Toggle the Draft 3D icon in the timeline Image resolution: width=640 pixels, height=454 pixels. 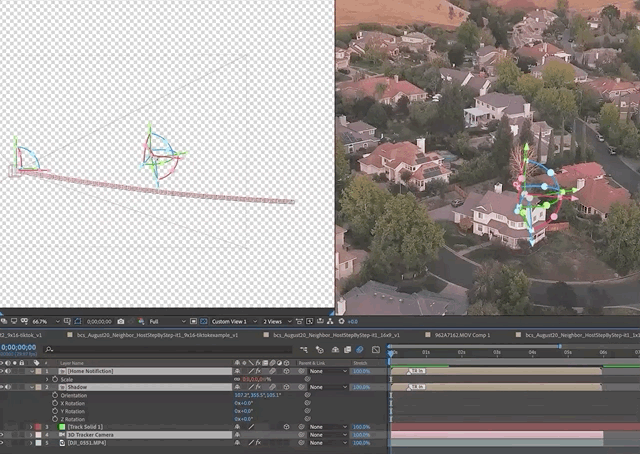(320, 349)
